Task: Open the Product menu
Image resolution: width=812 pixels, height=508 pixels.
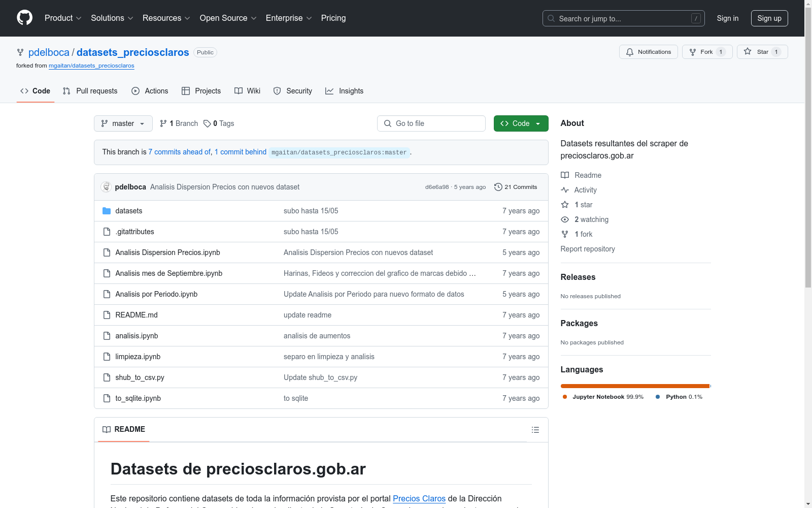Action: click(63, 18)
